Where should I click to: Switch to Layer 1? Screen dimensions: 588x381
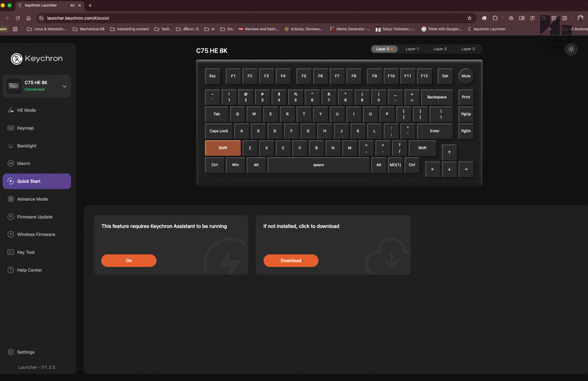(412, 49)
